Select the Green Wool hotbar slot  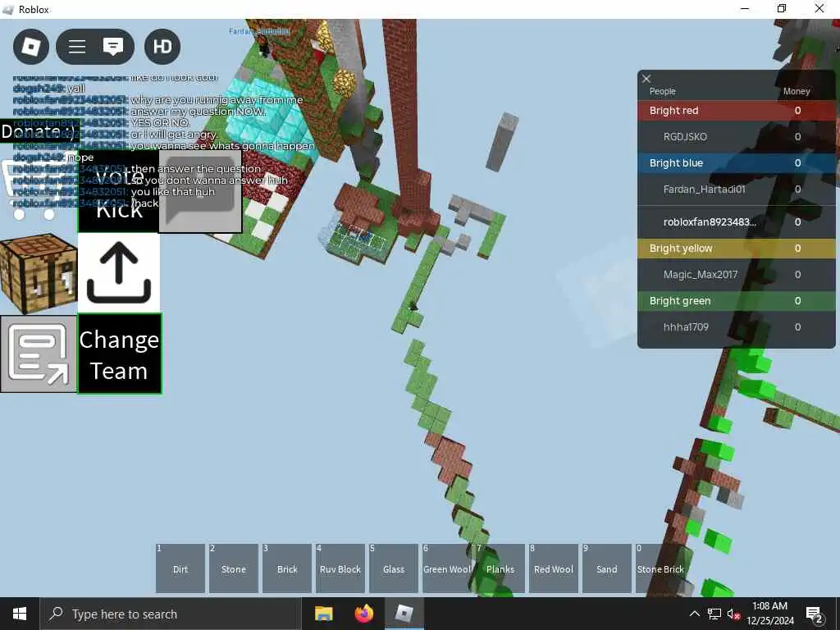tap(447, 568)
